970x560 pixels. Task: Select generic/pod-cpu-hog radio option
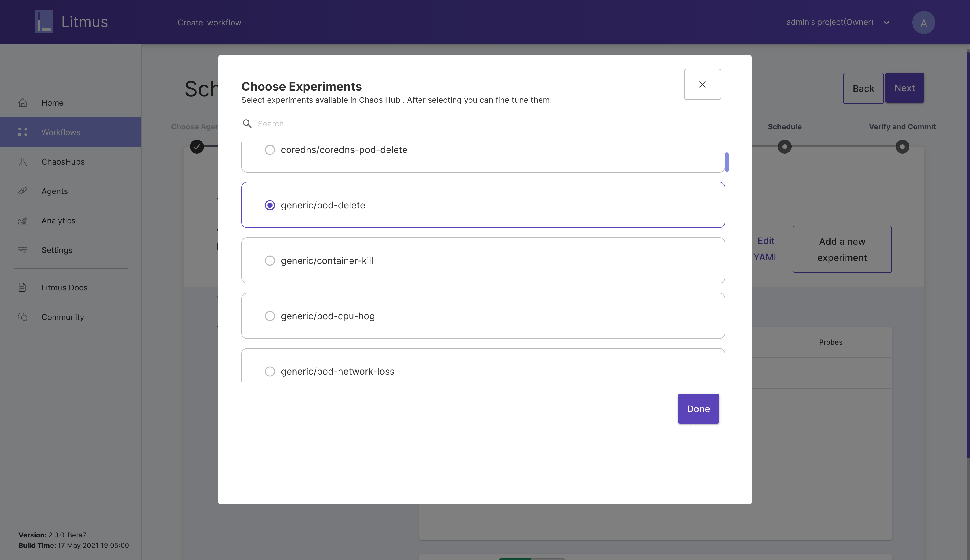pyautogui.click(x=270, y=316)
